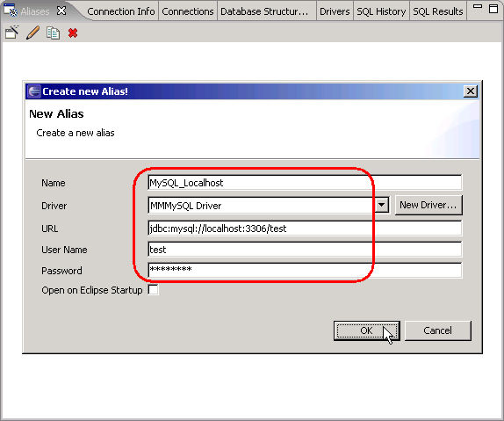Close the Create new Alias dialog

tap(471, 91)
